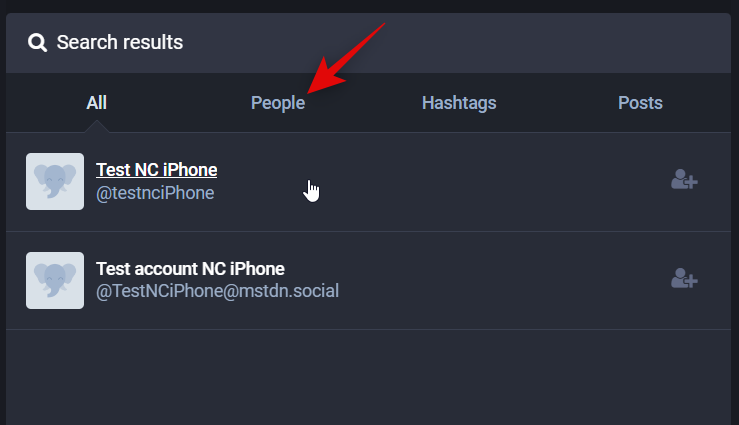Switch to the People tab
739x425 pixels.
click(278, 103)
